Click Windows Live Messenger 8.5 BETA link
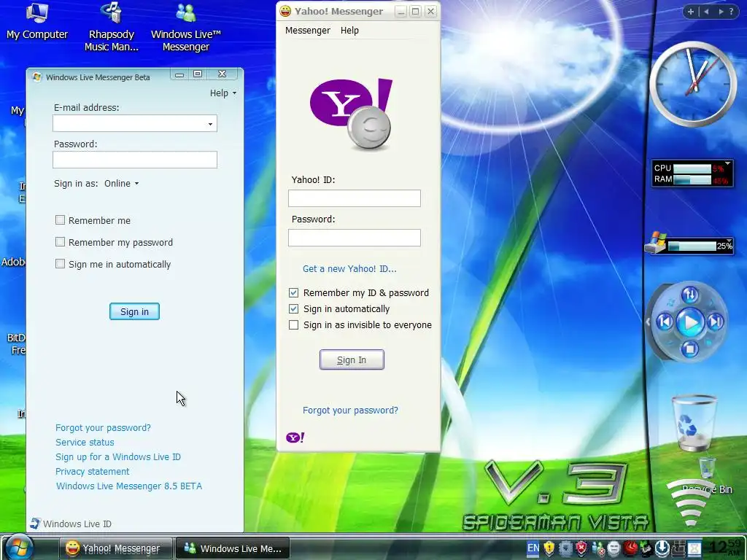This screenshot has height=560, width=747. click(x=128, y=486)
